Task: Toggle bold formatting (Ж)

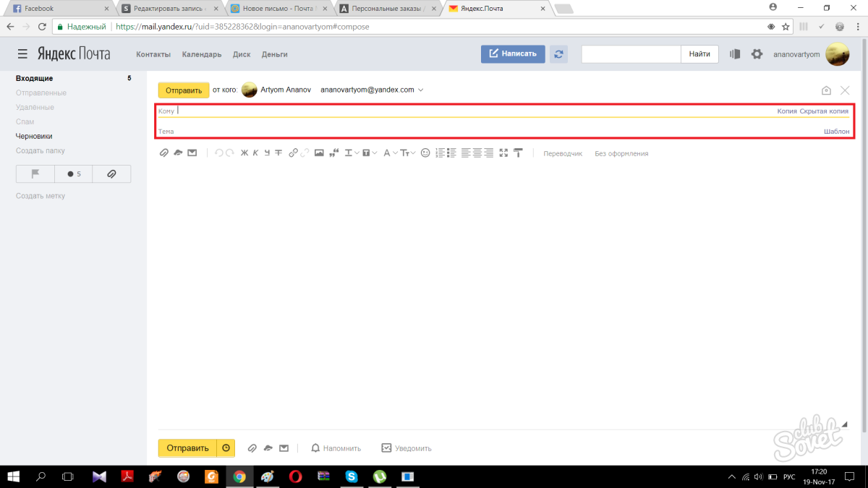Action: [244, 153]
